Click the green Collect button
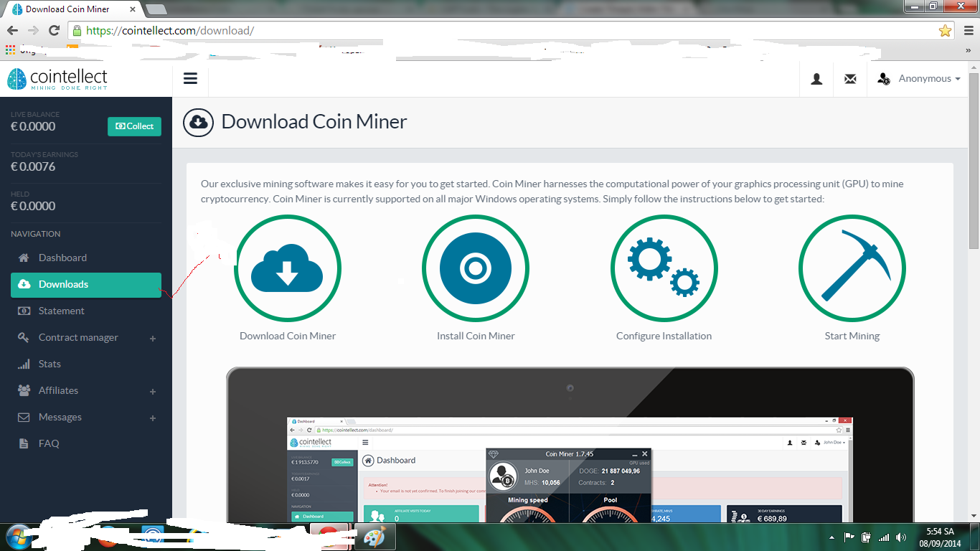Viewport: 980px width, 551px height. tap(134, 126)
